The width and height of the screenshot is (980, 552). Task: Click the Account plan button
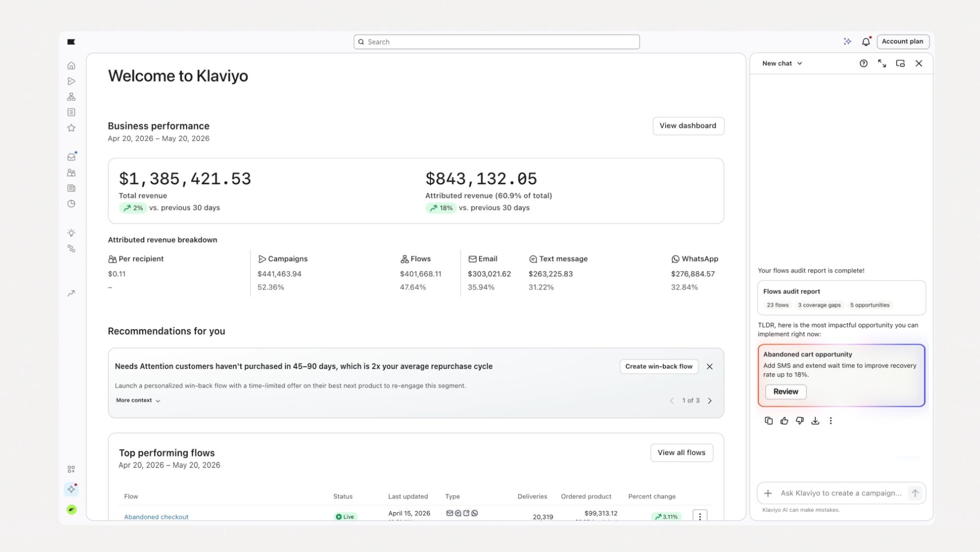902,41
